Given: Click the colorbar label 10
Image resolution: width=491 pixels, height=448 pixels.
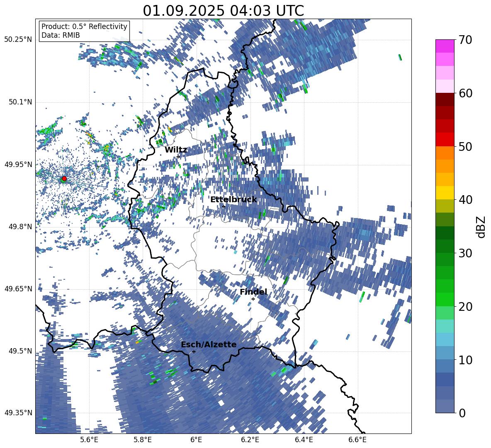Looking at the screenshot, I should 465,360.
